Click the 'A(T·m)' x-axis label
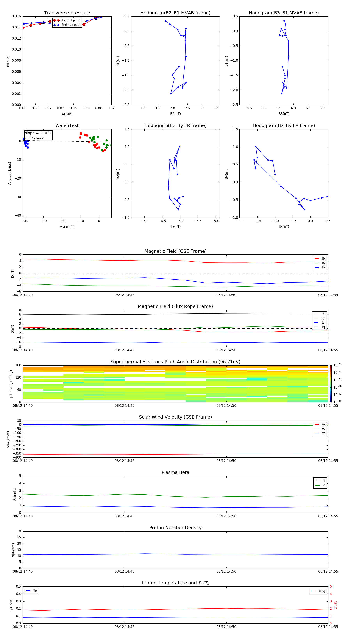Viewport: 351px width, 644px height. pyautogui.click(x=67, y=114)
